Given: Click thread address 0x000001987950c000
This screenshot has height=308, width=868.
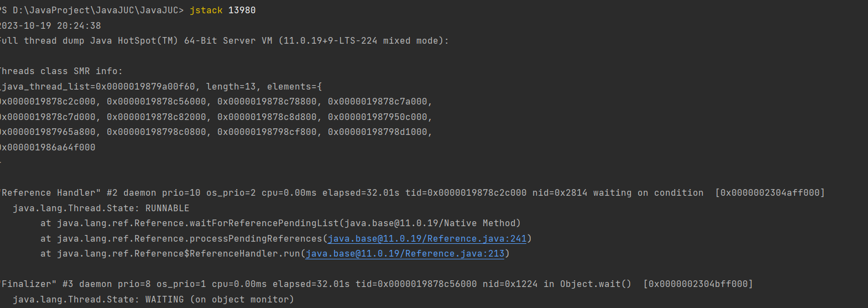Looking at the screenshot, I should pos(378,117).
